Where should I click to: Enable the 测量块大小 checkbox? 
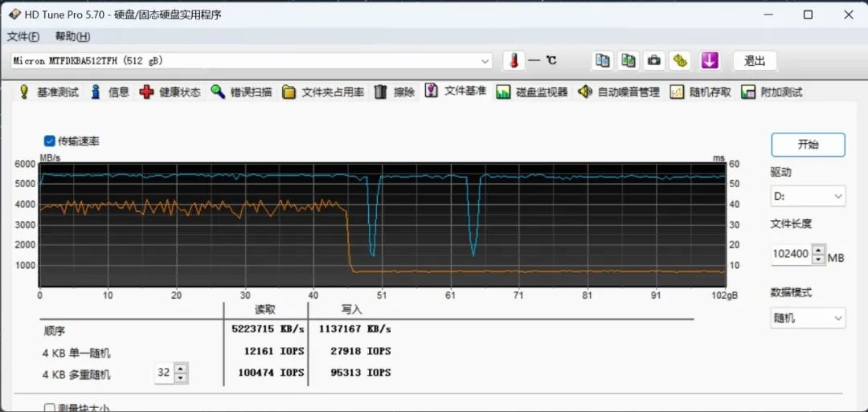(50, 408)
